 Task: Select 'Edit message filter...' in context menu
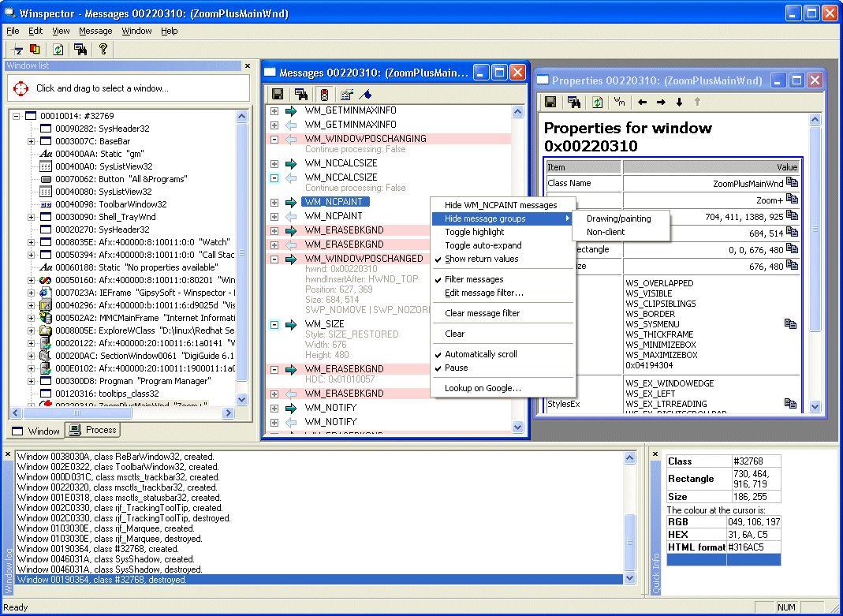[x=484, y=293]
